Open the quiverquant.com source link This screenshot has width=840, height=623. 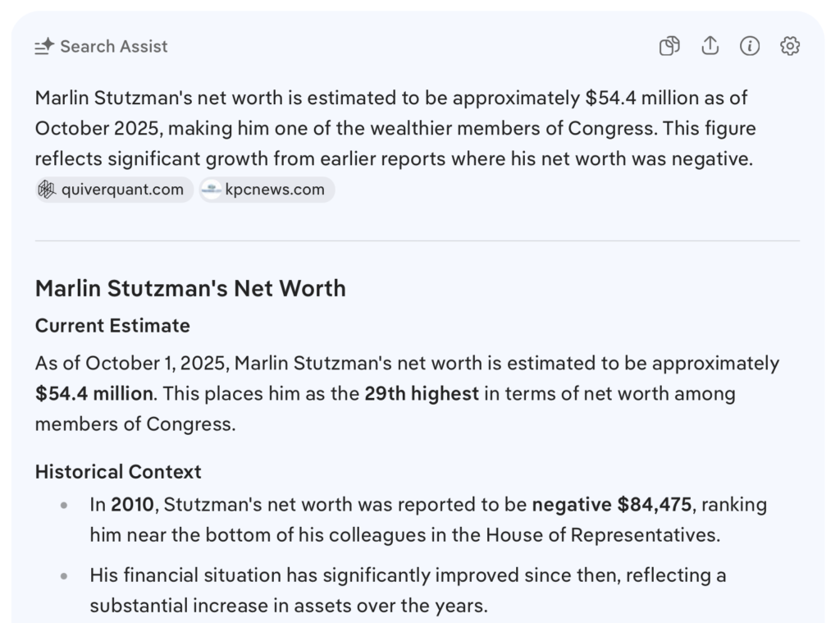coord(122,190)
